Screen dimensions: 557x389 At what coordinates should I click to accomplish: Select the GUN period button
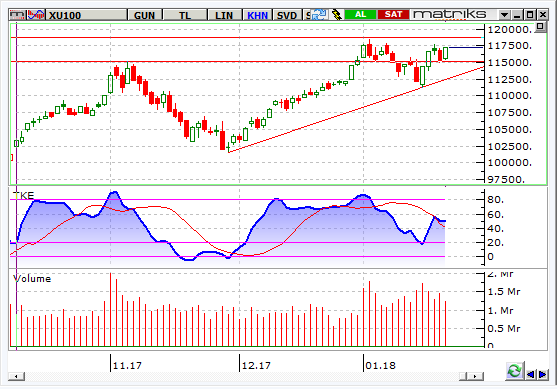tap(145, 15)
